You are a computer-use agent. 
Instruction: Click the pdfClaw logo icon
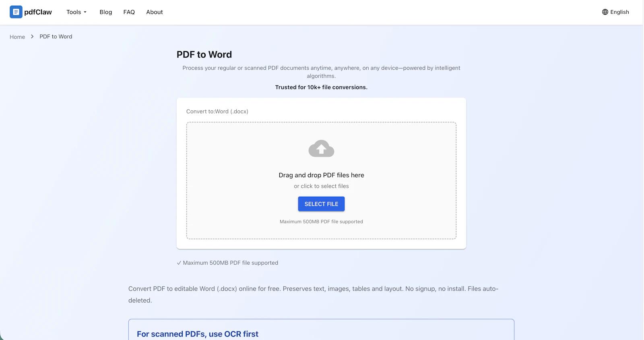click(x=16, y=12)
